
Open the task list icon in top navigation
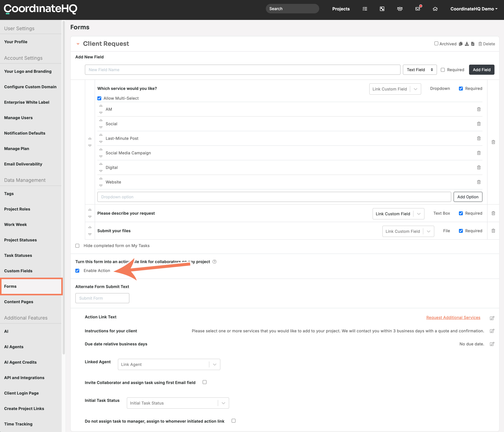click(365, 9)
